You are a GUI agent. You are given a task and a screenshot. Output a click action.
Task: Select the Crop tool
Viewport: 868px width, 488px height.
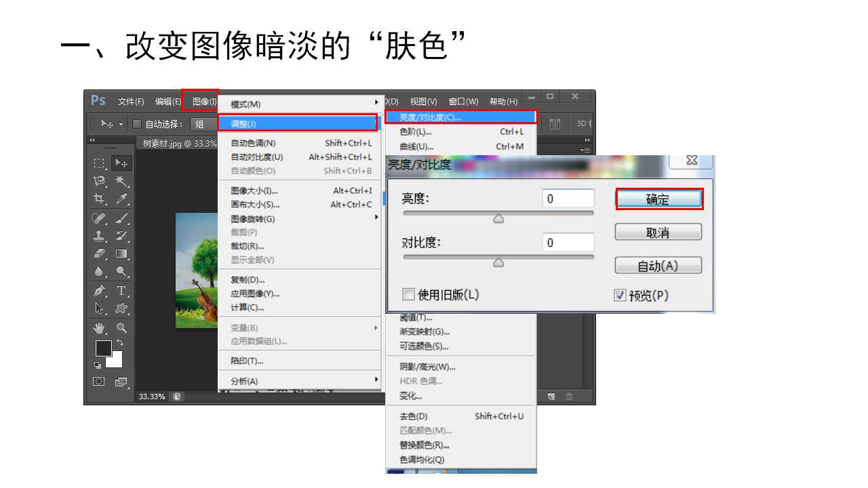[100, 199]
